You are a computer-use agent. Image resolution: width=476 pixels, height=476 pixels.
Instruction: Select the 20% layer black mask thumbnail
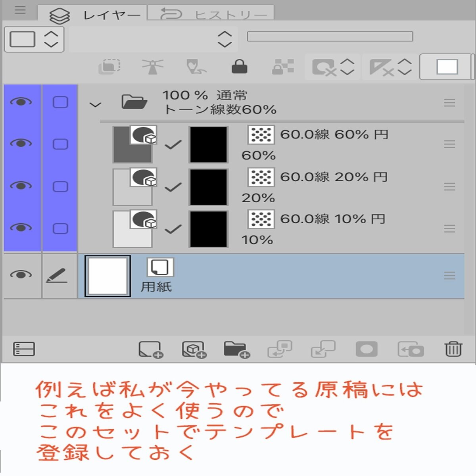pos(208,187)
